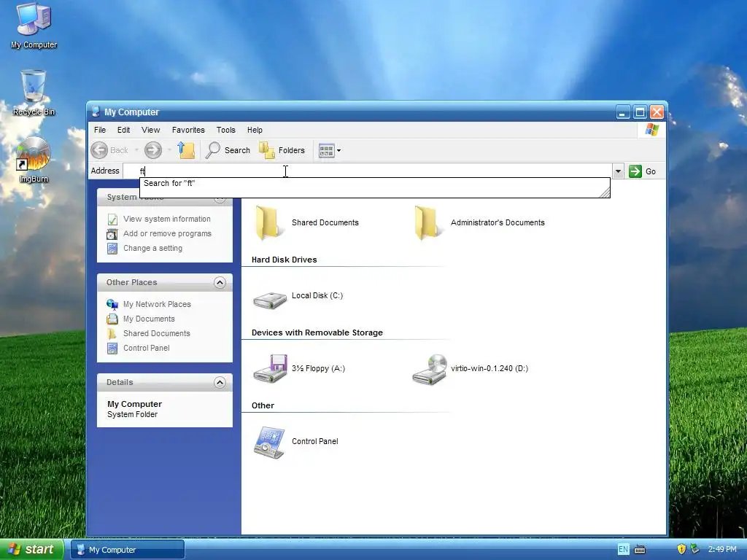Open the Favorites menu
This screenshot has width=747, height=560.
[188, 130]
